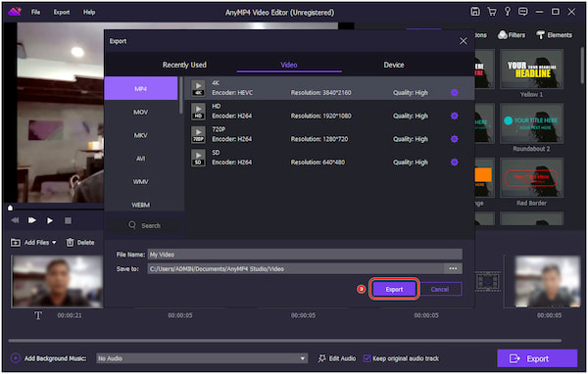Screen dimensions: 588x374
Task: Click the Edit Audio icon
Action: pos(321,358)
